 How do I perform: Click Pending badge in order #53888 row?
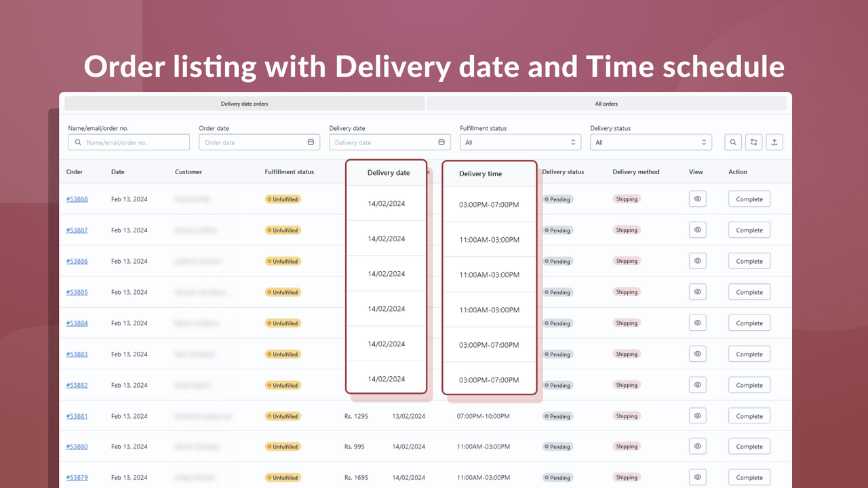[557, 199]
